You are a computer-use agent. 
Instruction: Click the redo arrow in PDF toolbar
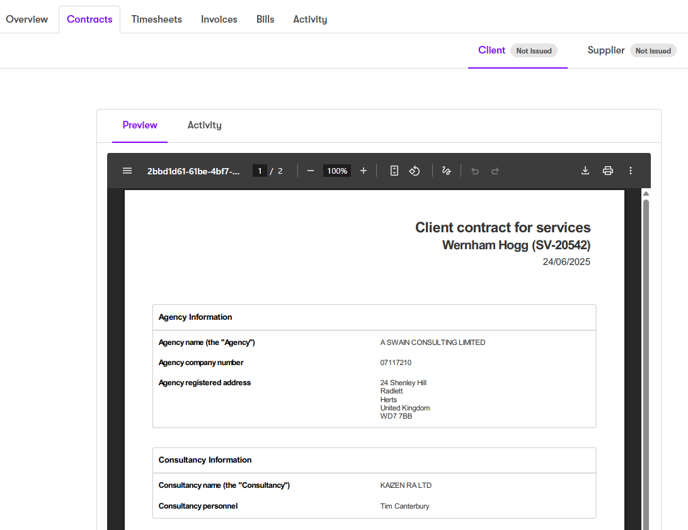click(x=495, y=171)
